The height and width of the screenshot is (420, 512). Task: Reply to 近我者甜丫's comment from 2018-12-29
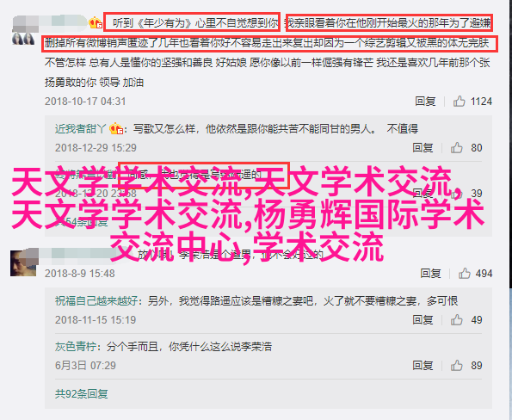[x=423, y=148]
